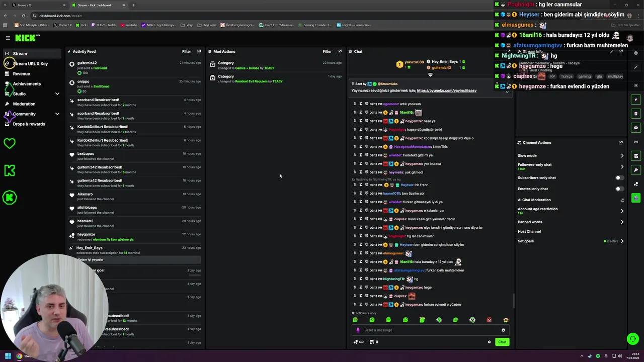Collapse the pinned Streamlabs message
644x362 pixels.
507,92
